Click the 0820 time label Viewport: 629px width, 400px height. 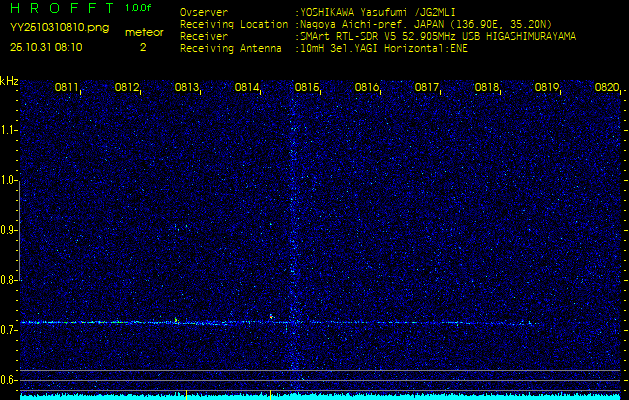(x=606, y=88)
